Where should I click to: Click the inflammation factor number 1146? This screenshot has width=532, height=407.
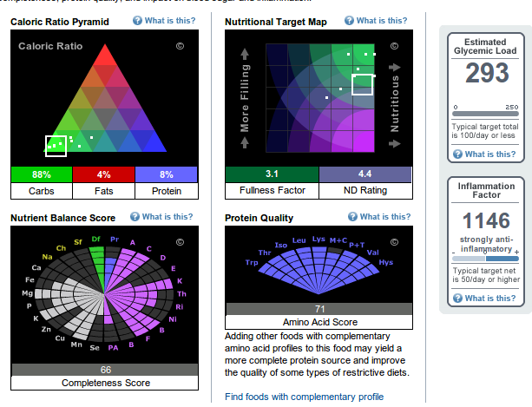point(486,220)
